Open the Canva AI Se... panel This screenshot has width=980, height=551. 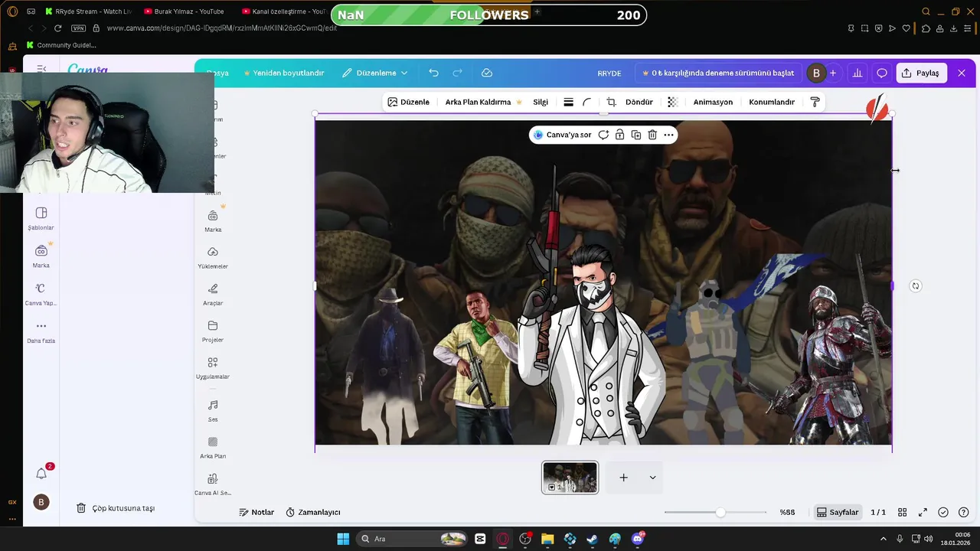click(x=213, y=484)
